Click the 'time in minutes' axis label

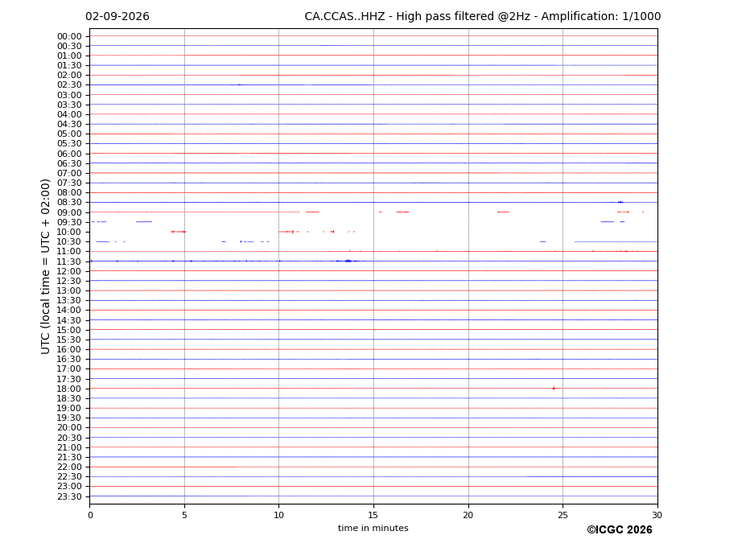tap(373, 528)
